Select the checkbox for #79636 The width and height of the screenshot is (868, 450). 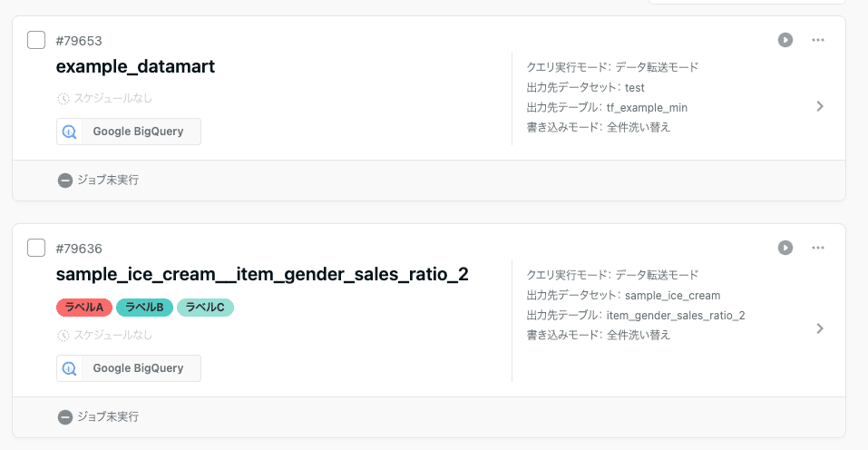[x=36, y=248]
